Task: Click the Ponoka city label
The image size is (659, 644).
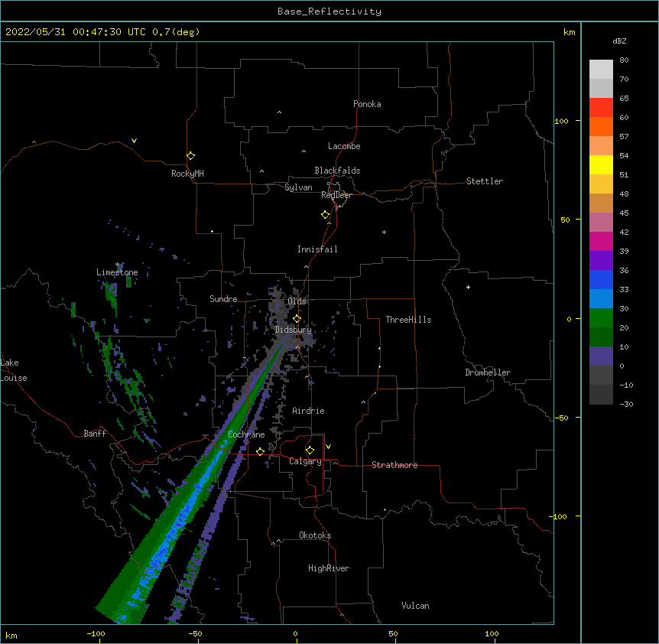Action: [367, 104]
